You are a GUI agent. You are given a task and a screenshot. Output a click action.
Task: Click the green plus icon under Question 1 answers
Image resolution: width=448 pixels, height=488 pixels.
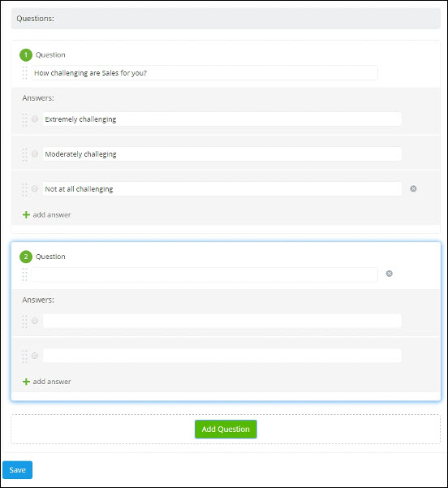(x=26, y=214)
